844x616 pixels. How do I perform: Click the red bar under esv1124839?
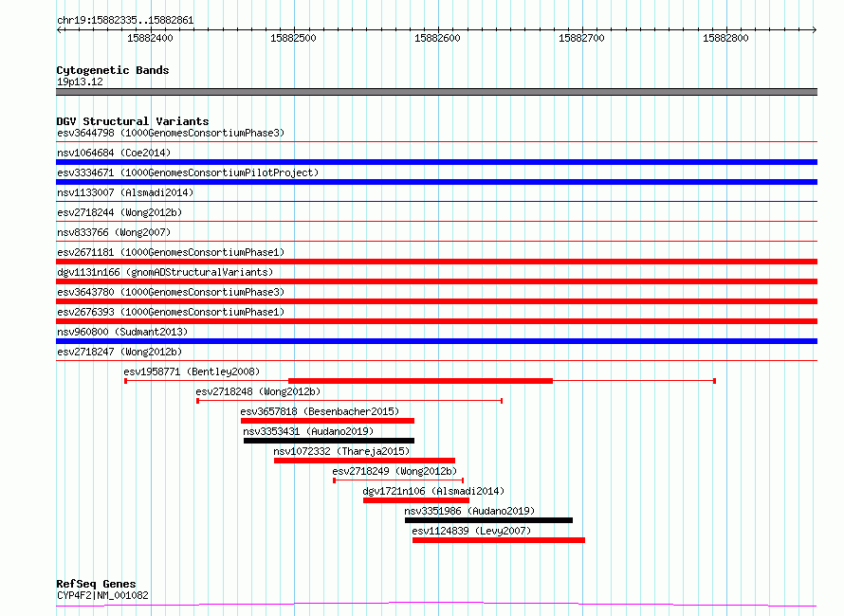click(499, 540)
